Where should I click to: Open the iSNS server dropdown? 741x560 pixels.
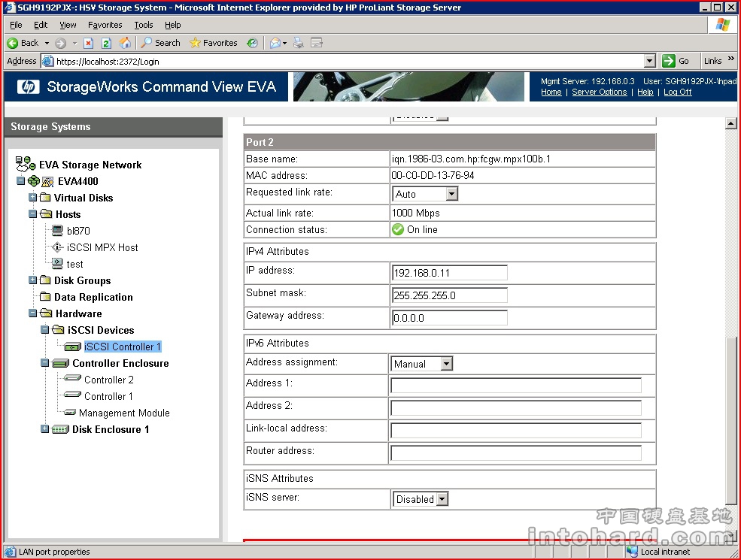[x=420, y=499]
